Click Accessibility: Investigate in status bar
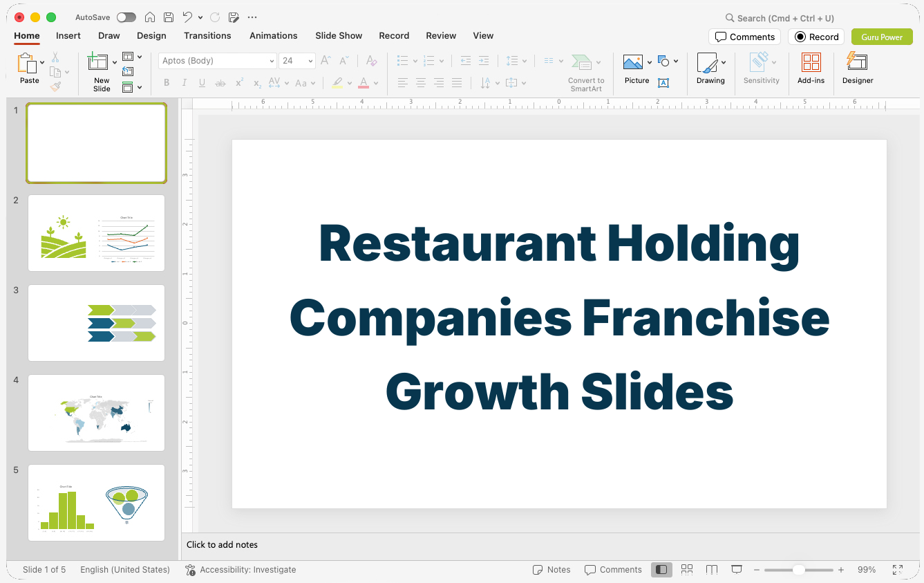924x583 pixels. (x=241, y=570)
